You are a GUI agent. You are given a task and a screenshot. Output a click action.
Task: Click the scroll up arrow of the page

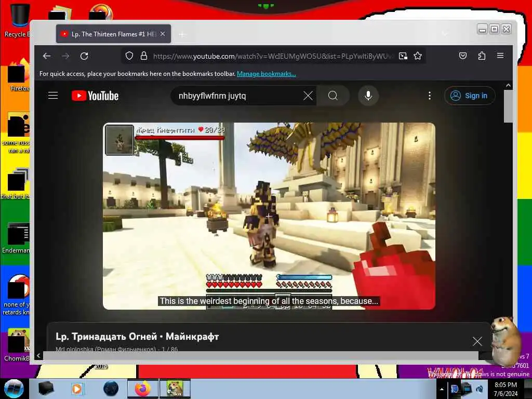tap(508, 86)
